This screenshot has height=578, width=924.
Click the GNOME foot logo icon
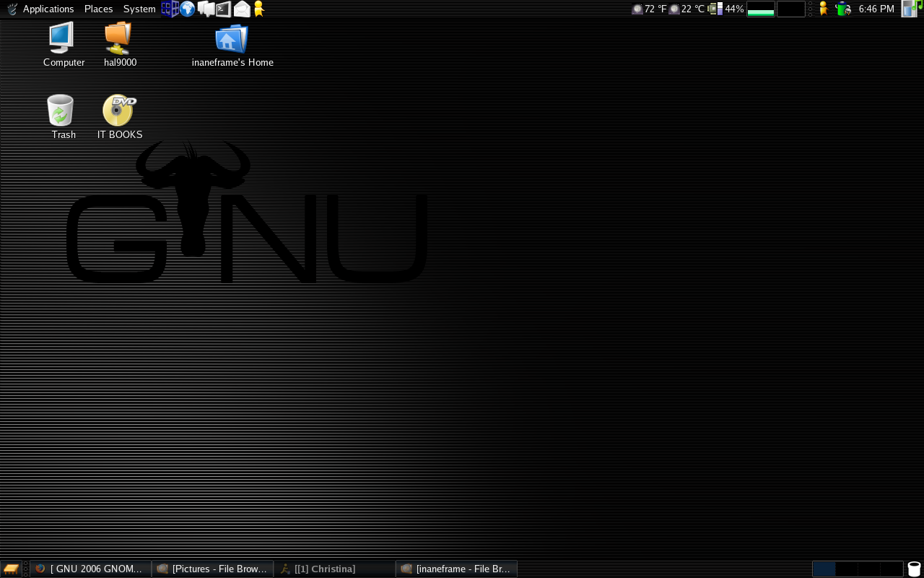coord(12,9)
